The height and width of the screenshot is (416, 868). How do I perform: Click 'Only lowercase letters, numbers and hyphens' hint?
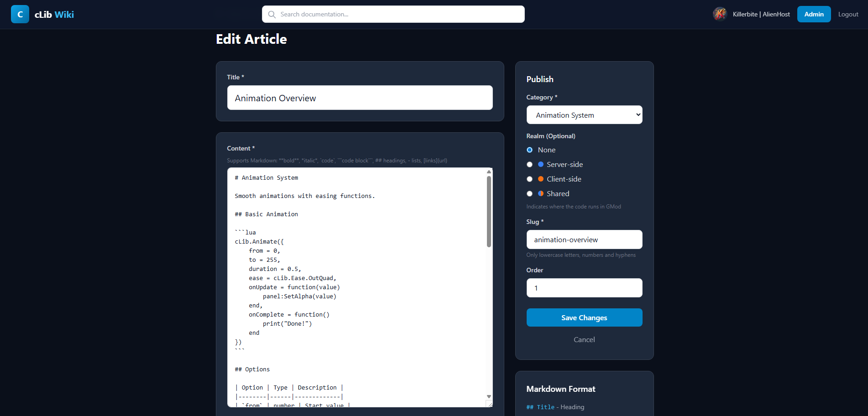pos(581,255)
